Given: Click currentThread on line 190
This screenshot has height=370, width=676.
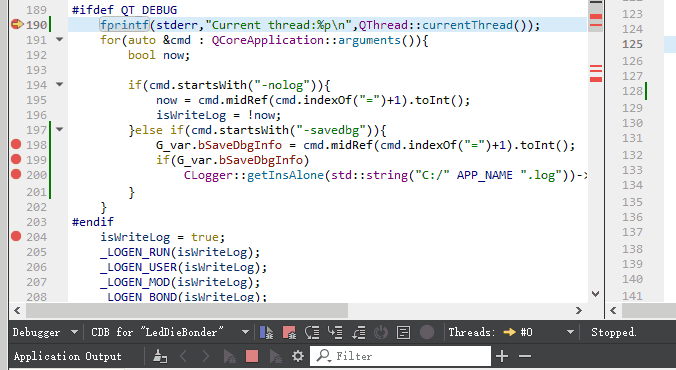Looking at the screenshot, I should coord(467,25).
